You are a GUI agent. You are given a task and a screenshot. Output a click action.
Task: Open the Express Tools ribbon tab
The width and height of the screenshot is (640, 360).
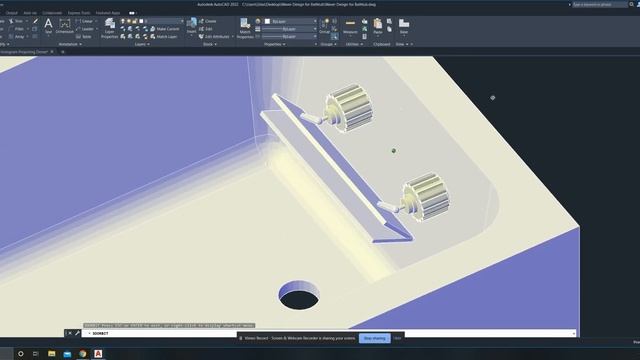pyautogui.click(x=79, y=13)
